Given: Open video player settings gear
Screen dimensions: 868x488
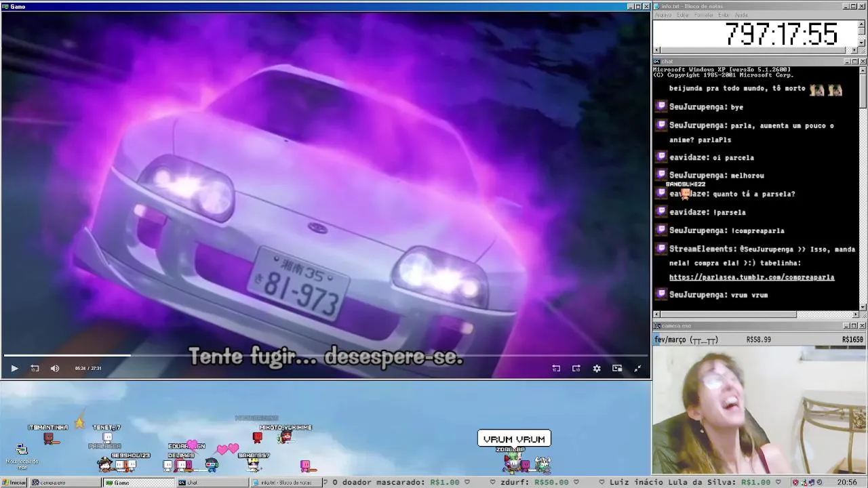Looking at the screenshot, I should pyautogui.click(x=597, y=368).
